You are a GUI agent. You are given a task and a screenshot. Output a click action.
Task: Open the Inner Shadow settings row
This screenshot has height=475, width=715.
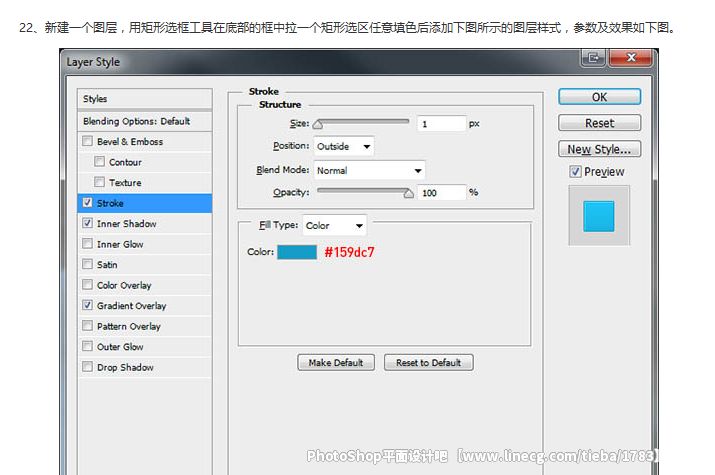tap(145, 223)
